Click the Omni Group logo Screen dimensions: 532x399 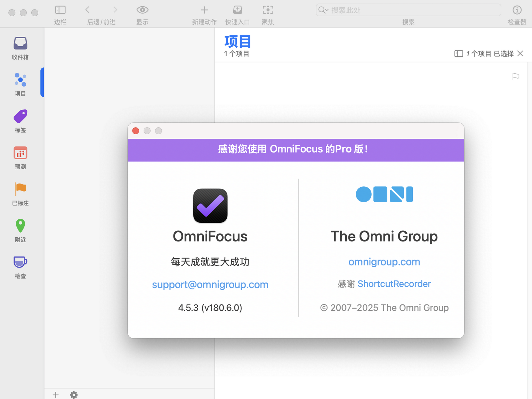coord(384,194)
